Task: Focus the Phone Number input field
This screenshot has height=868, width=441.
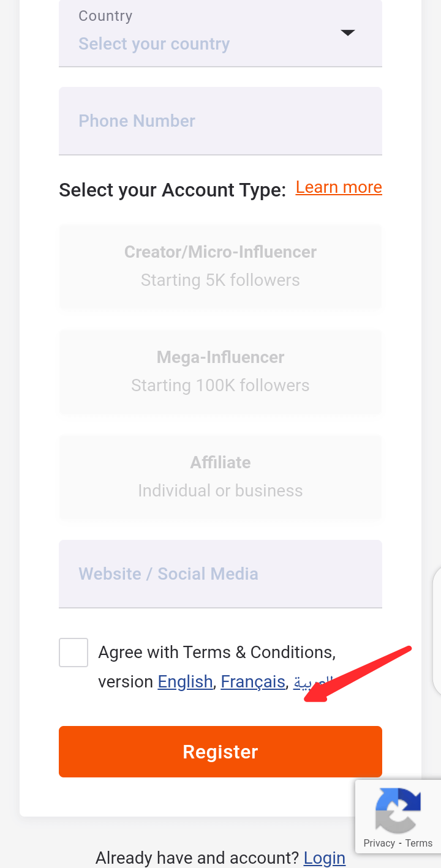Action: 221,121
